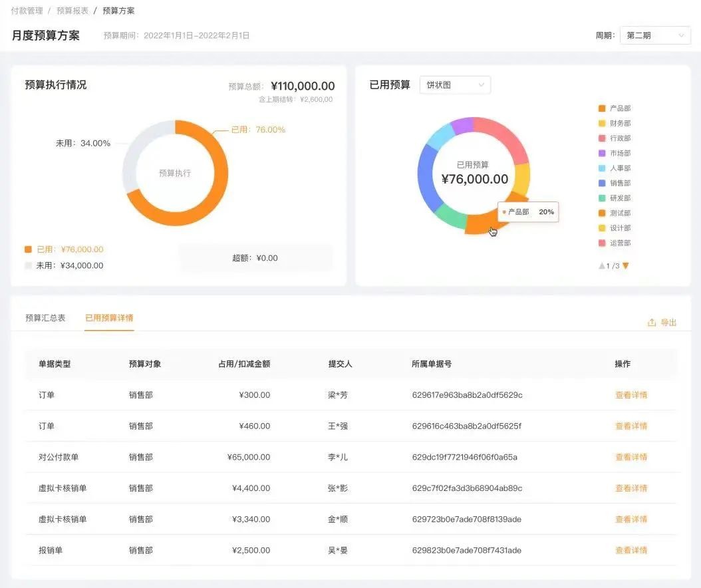Navigate to 预算报表 breadcrumb
The height and width of the screenshot is (588, 701).
pos(72,11)
